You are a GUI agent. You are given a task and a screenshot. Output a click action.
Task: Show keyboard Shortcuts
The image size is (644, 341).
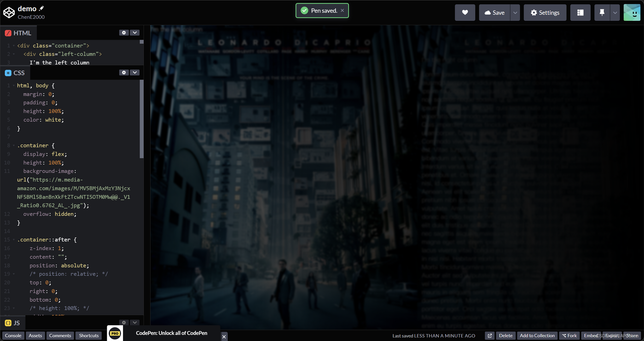coord(89,336)
